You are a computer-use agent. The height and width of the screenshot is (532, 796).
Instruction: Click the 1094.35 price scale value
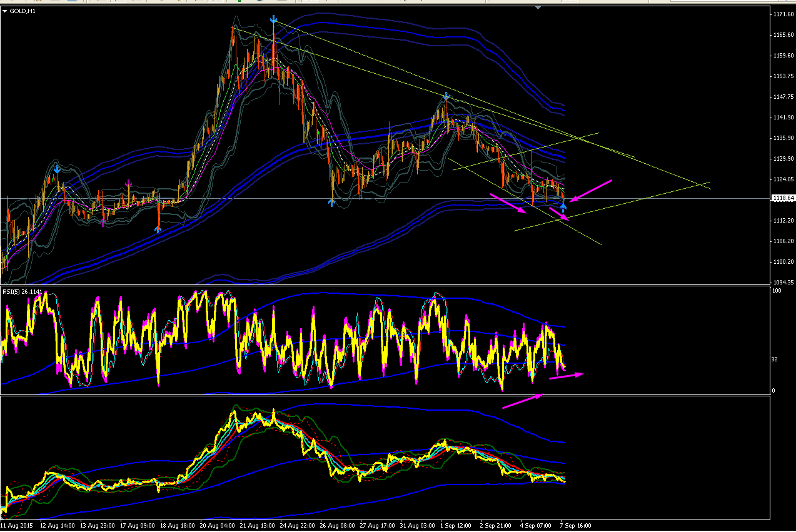[783, 282]
